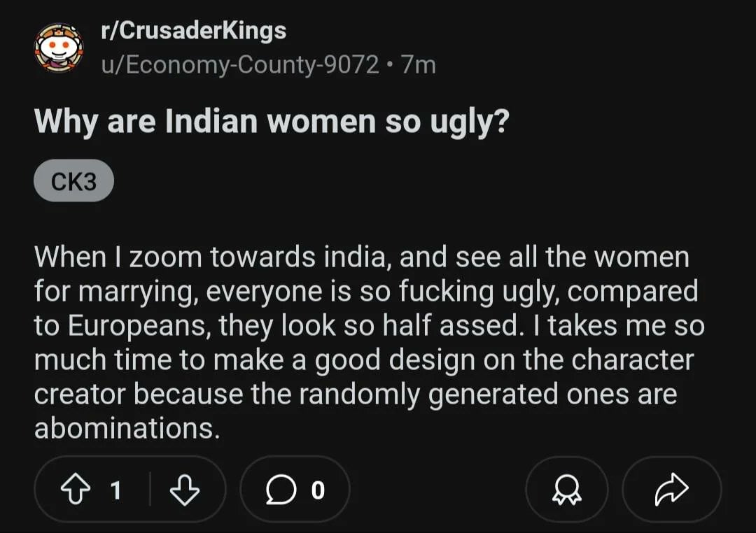Click 'randomly generated ones' in the post body

tap(429, 394)
